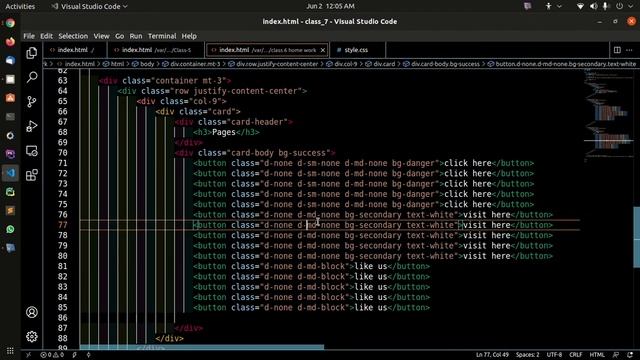This screenshot has height=360, width=640.
Task: Click the vertical scrollbar thumb in editor
Action: tap(636, 237)
